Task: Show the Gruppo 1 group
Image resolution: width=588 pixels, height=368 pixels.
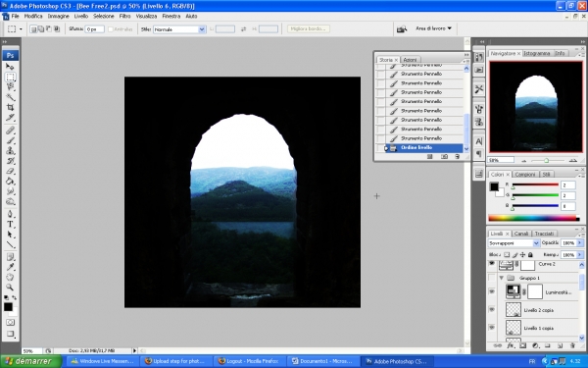Action: pyautogui.click(x=492, y=278)
